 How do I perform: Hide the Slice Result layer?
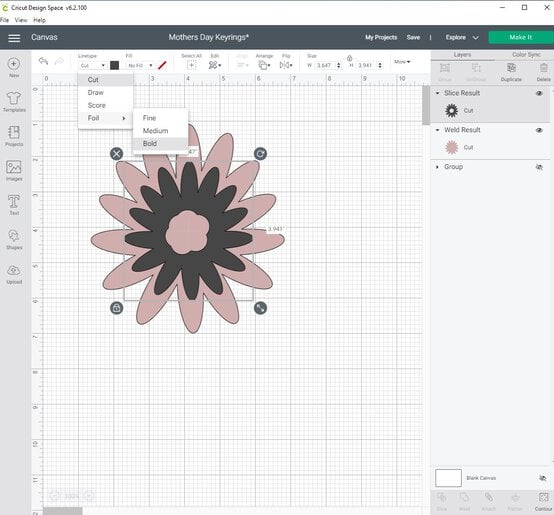[x=539, y=93]
